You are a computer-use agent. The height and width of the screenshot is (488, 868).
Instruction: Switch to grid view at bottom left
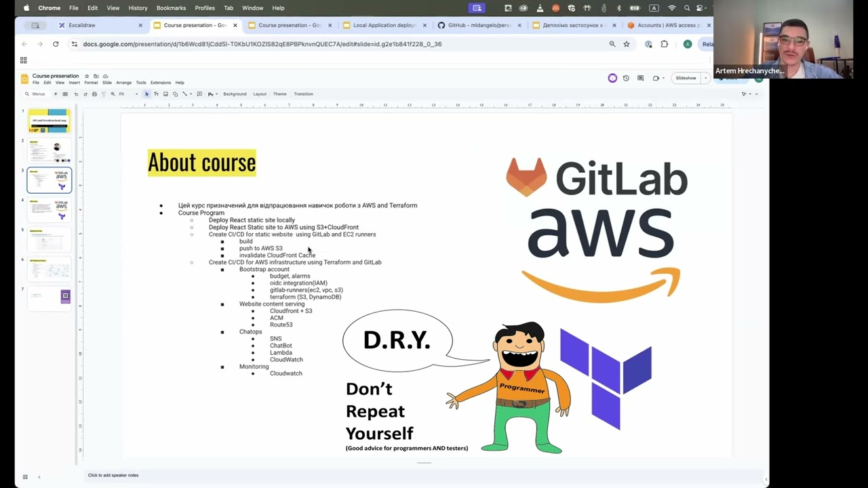25,476
